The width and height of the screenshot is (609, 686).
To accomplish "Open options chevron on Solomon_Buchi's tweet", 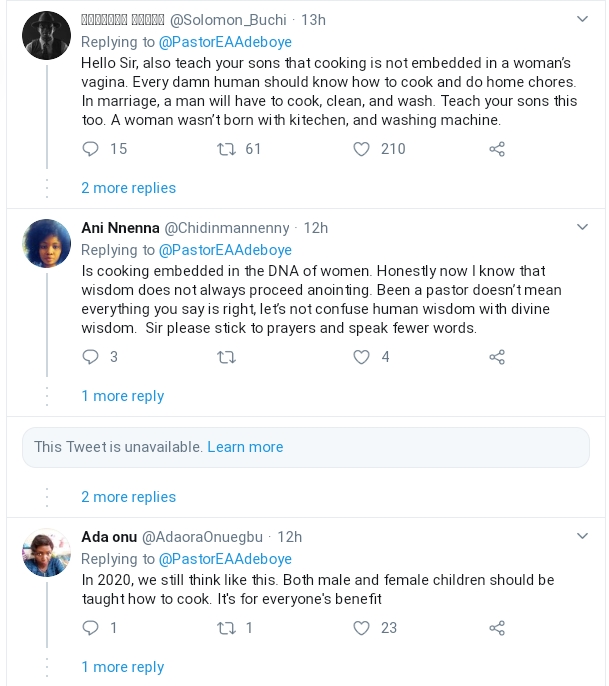I will tap(583, 20).
